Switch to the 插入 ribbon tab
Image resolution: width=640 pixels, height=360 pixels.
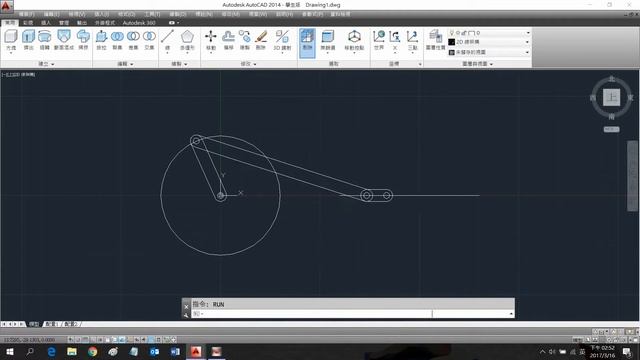coord(46,23)
